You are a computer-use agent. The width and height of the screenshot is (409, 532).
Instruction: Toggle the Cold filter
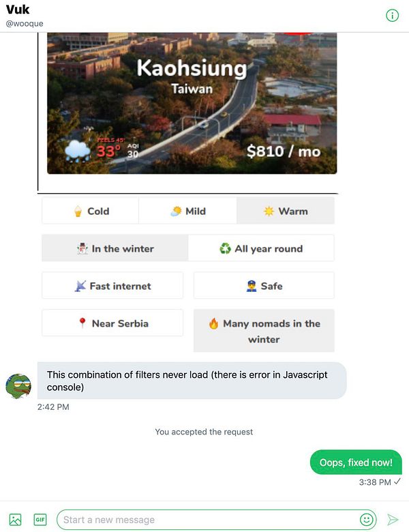(90, 211)
